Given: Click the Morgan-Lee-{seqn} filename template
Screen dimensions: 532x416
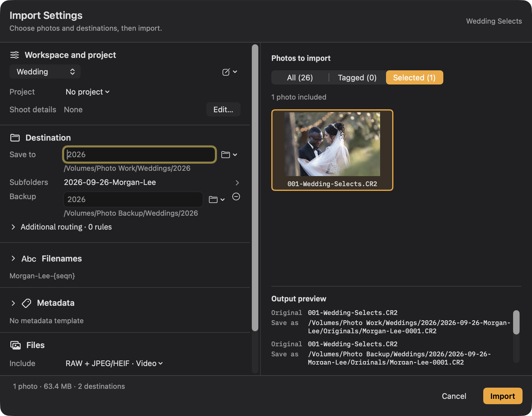Looking at the screenshot, I should click(42, 276).
